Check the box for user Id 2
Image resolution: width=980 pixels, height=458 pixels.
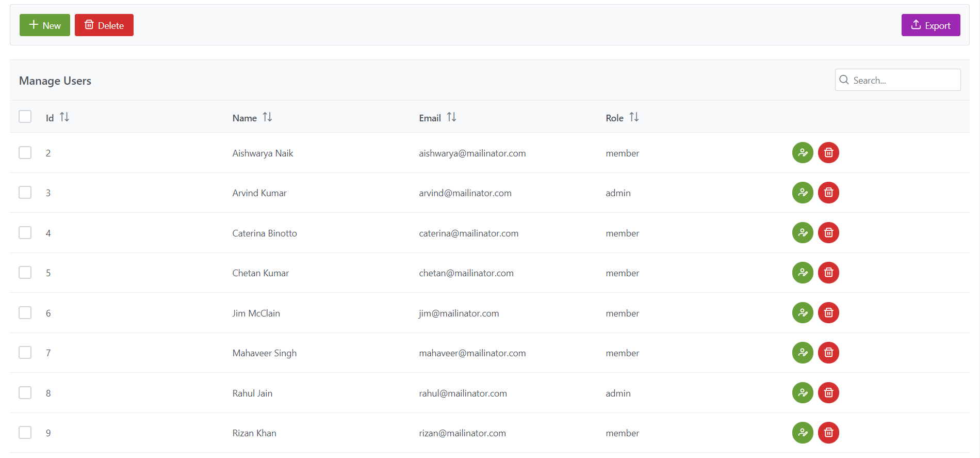click(x=25, y=153)
